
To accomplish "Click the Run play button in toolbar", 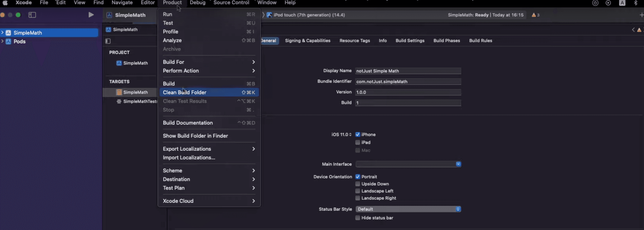I will pyautogui.click(x=91, y=15).
